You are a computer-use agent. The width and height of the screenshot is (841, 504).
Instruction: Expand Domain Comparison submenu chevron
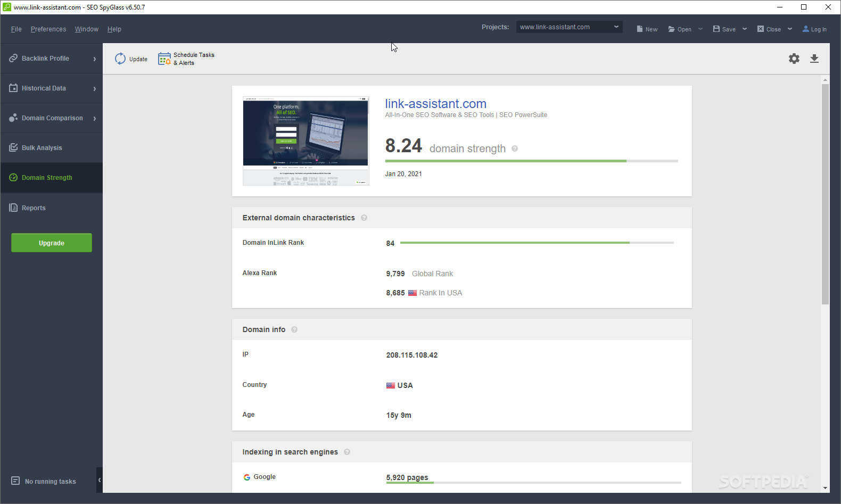95,118
